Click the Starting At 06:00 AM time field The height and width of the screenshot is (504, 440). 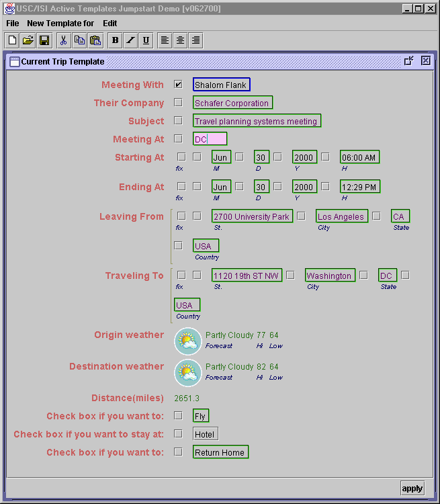(359, 157)
